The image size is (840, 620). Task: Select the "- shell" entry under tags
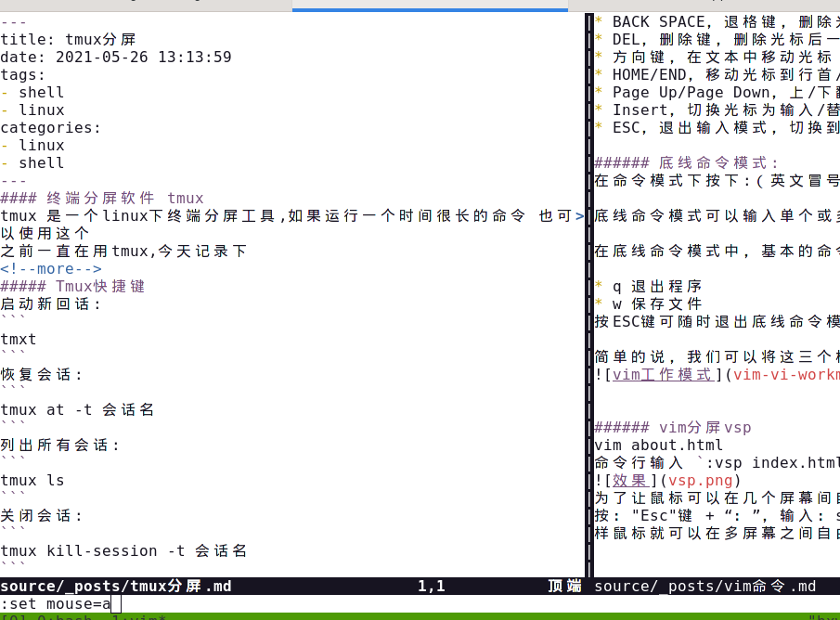[x=32, y=93]
